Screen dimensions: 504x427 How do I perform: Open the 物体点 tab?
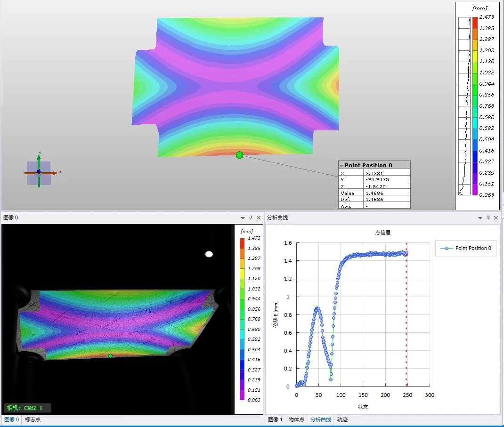coord(296,419)
